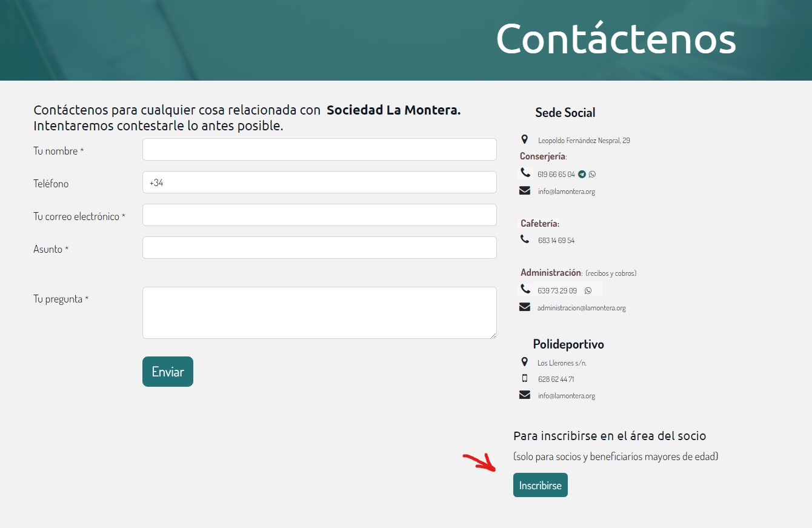Viewport: 812px width, 528px height.
Task: Click the Teléfono field with +34
Action: click(x=319, y=182)
